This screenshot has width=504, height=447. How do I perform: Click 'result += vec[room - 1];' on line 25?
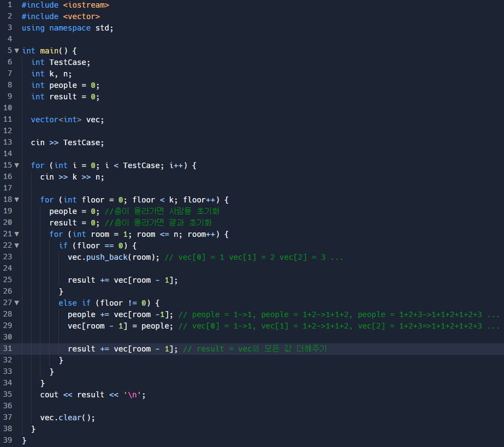[122, 280]
